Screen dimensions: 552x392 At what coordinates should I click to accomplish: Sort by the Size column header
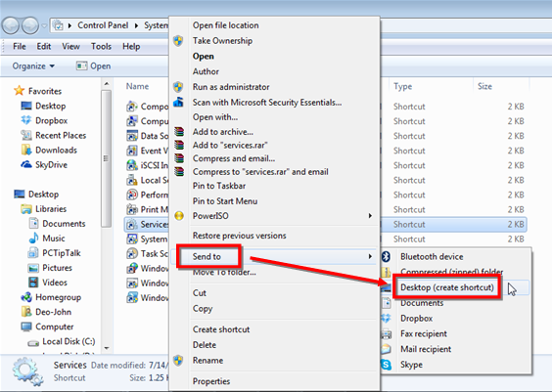[x=484, y=86]
